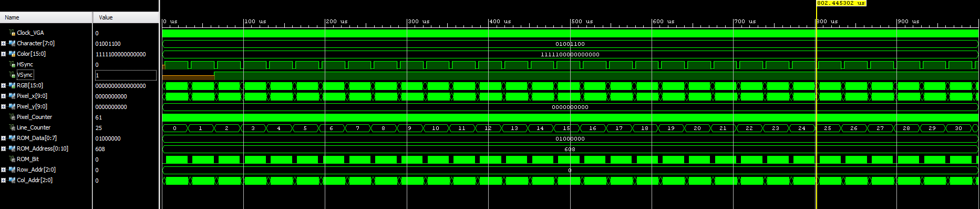Select the ROM_Address[0:10] signal name
Viewport: 980px width, 209px height.
click(43, 148)
